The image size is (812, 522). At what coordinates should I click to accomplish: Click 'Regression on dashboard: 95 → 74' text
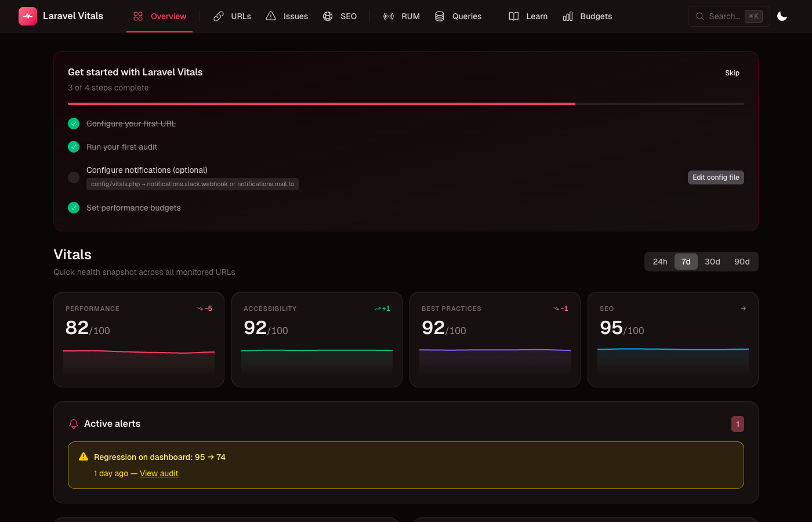click(x=159, y=457)
